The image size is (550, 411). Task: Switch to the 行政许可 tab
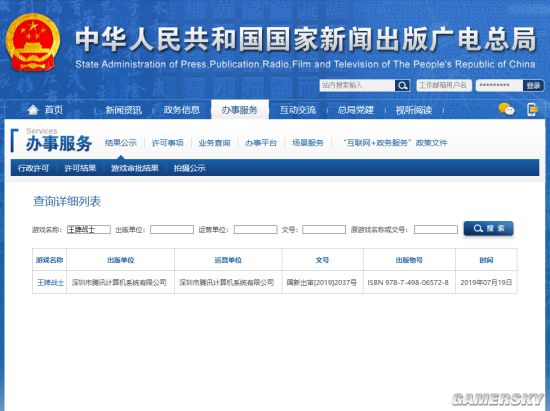(x=33, y=168)
